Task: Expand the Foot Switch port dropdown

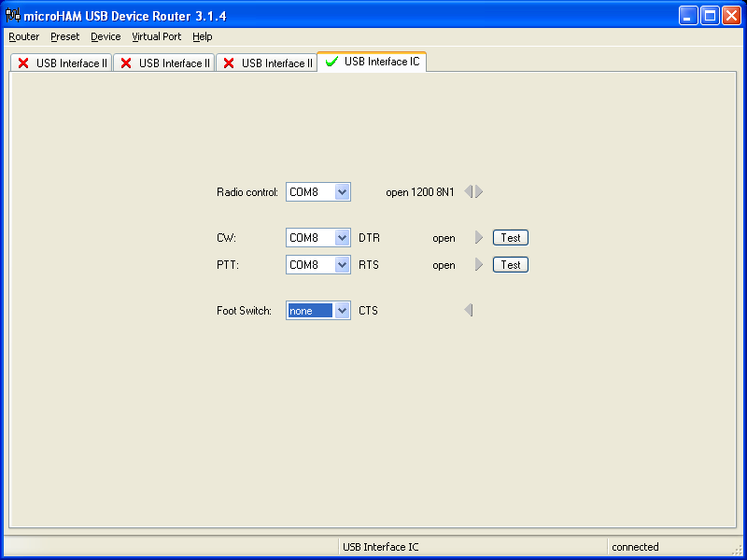Action: (342, 311)
